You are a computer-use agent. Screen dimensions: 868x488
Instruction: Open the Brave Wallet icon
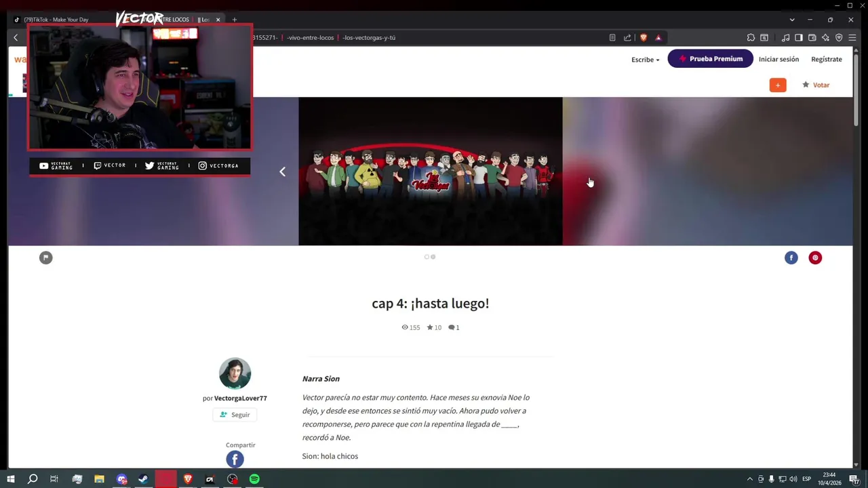pyautogui.click(x=812, y=38)
